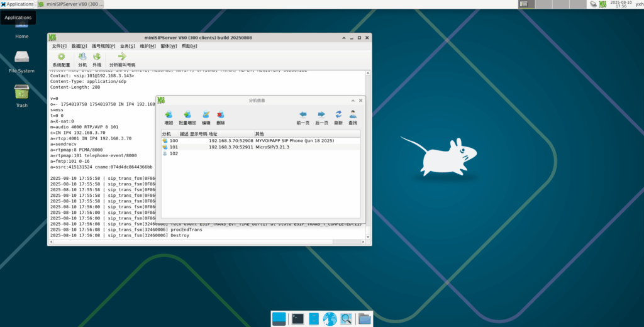The image size is (644, 327).
Task: Click the 分机 extensions toolbar icon
Action: [x=82, y=60]
